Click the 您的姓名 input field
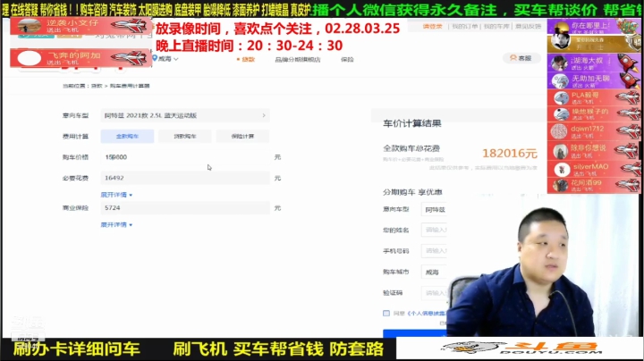 pyautogui.click(x=434, y=231)
